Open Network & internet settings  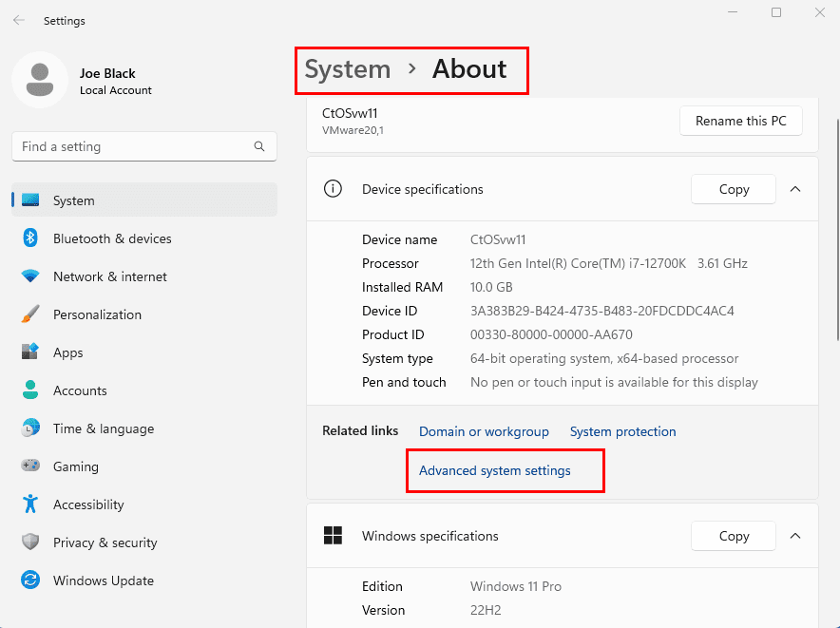coord(144,276)
